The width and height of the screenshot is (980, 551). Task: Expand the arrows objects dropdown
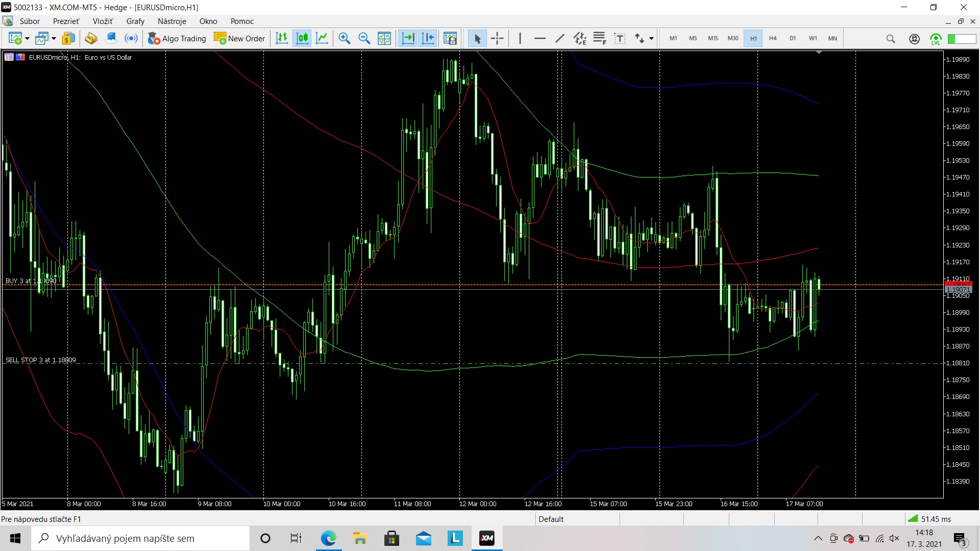[x=651, y=39]
